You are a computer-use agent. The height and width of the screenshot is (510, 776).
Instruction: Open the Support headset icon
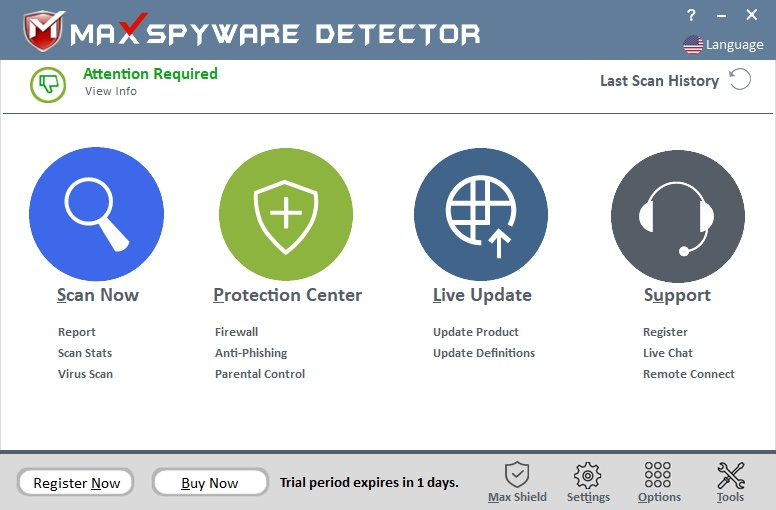coord(677,215)
